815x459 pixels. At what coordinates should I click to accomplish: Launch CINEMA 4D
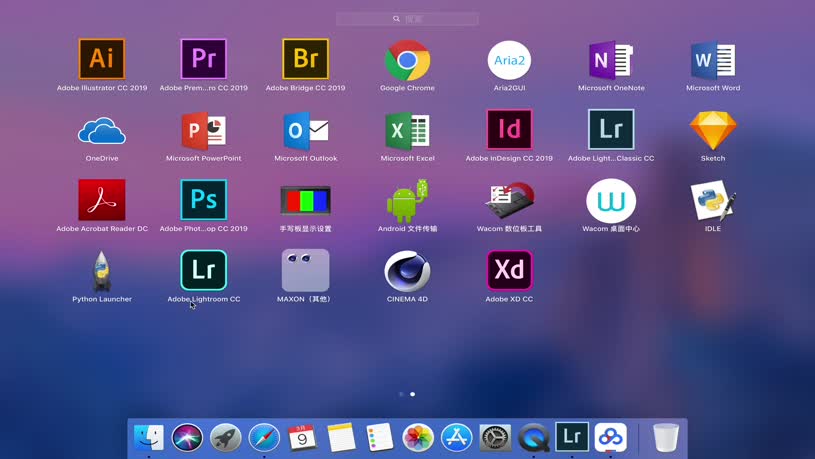408,271
